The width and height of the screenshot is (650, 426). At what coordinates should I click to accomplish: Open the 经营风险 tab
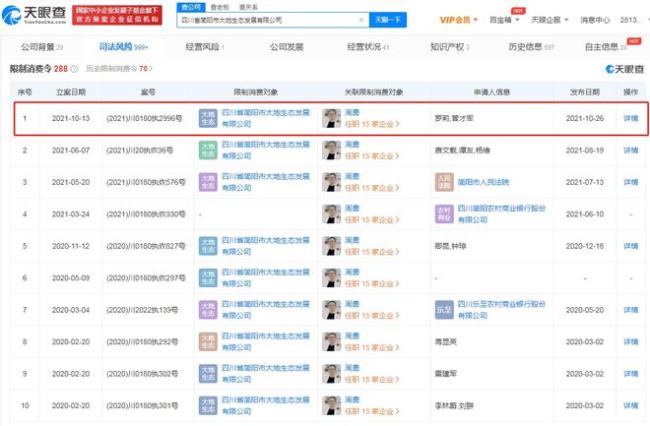(x=205, y=47)
